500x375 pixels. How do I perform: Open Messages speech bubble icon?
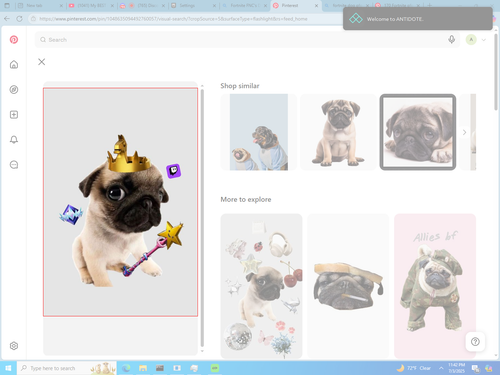coord(14,165)
